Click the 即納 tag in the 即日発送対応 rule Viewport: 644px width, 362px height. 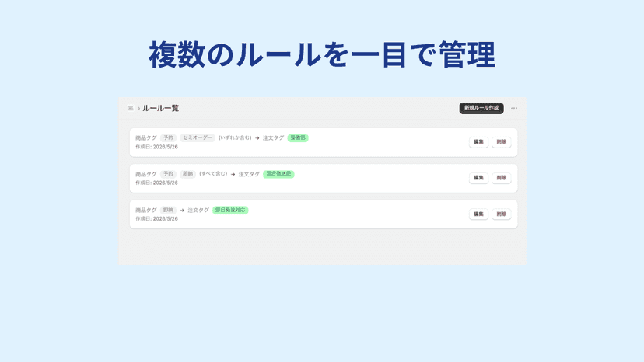169,211
